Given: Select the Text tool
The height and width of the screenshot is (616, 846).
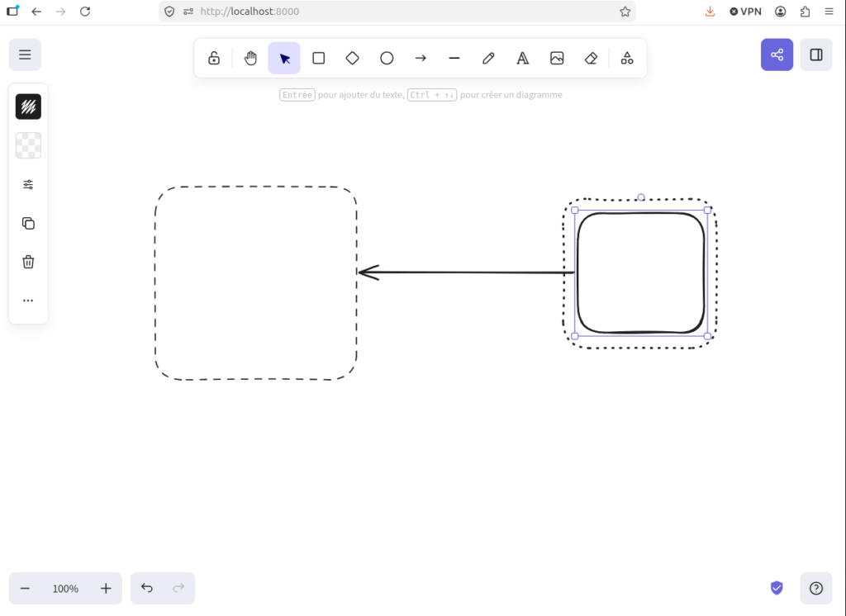Looking at the screenshot, I should point(523,58).
